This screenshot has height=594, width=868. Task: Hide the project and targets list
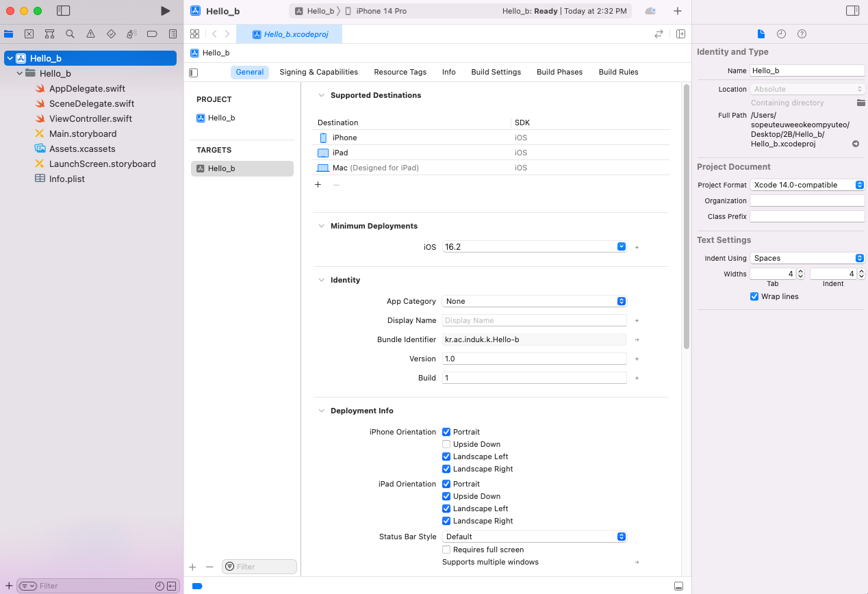[194, 72]
